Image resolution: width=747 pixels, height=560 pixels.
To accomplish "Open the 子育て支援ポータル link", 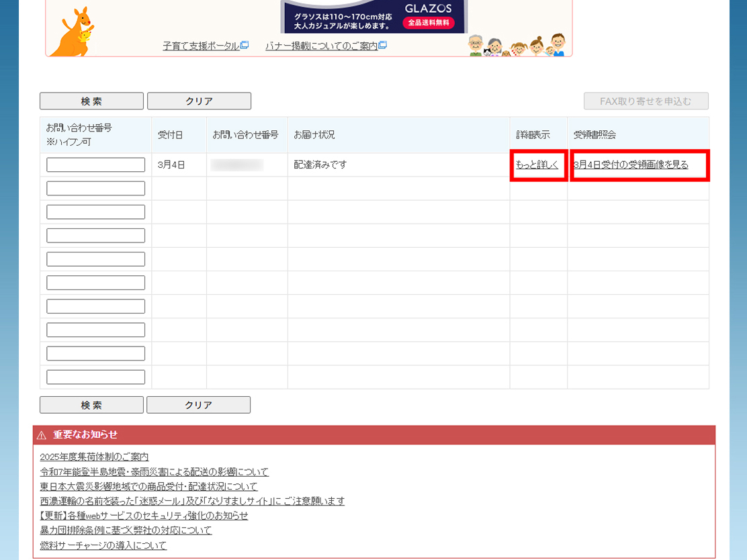I will pyautogui.click(x=201, y=46).
